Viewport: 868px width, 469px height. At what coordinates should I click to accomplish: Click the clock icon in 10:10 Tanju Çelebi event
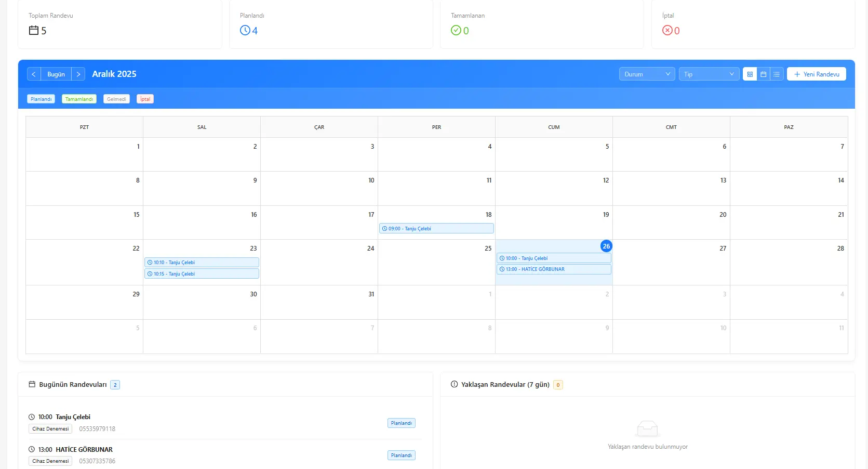(150, 263)
